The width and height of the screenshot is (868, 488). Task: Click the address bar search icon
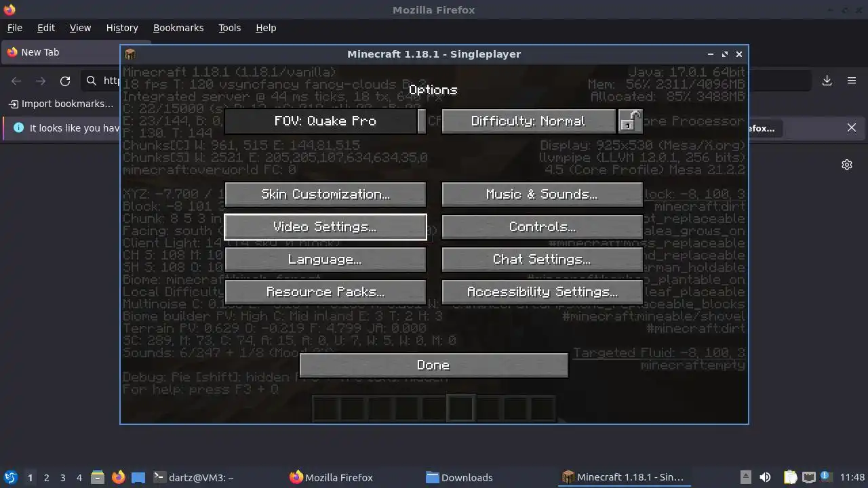pyautogui.click(x=92, y=81)
